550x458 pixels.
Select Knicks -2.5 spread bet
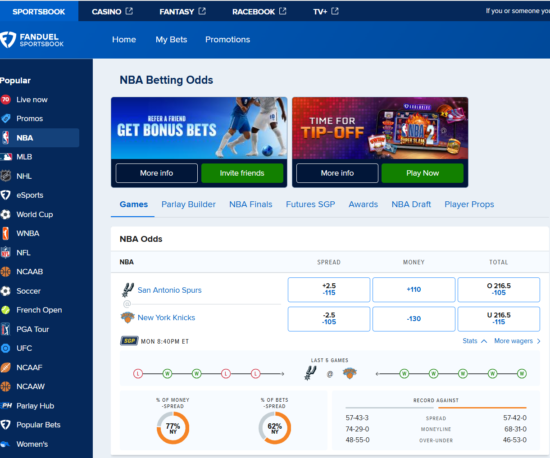click(329, 319)
